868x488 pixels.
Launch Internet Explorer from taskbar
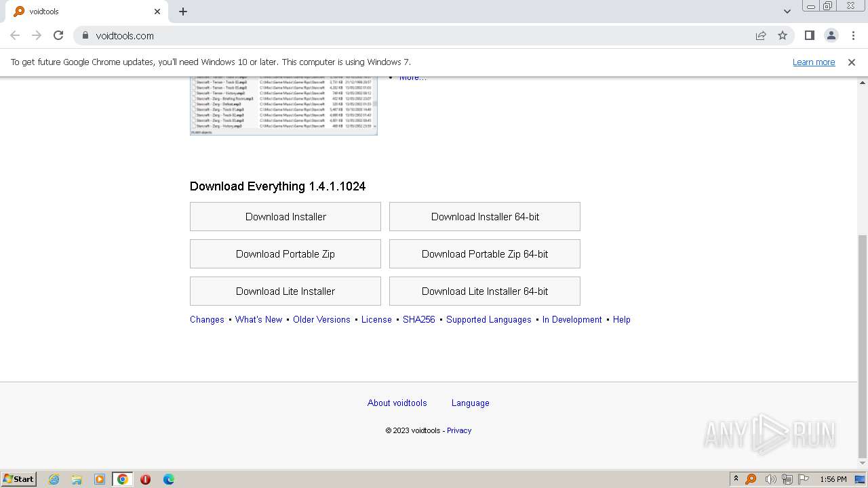(x=54, y=479)
